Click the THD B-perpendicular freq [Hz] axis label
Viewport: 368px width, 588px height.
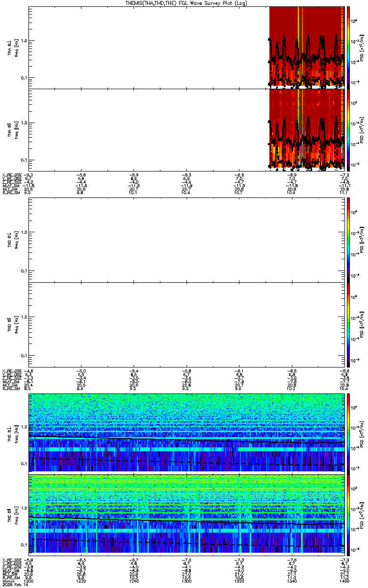[x=16, y=240]
